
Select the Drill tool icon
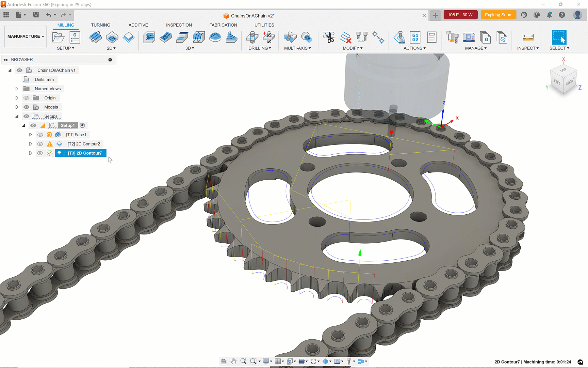252,37
